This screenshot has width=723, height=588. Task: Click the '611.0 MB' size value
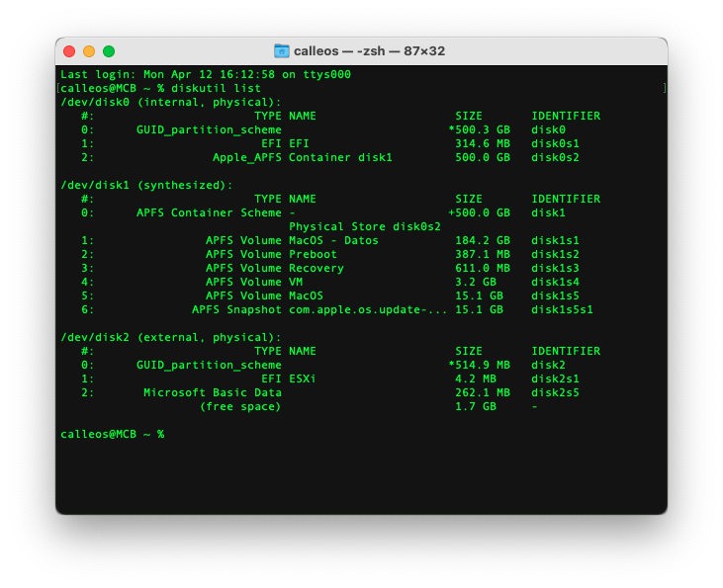[483, 268]
